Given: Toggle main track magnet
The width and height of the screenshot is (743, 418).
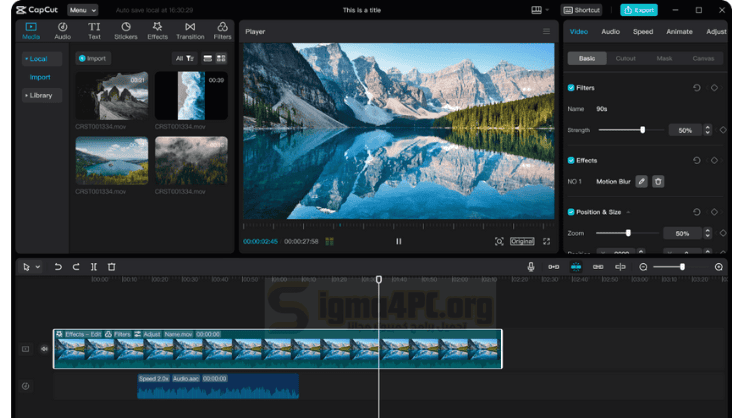Looking at the screenshot, I should (x=553, y=267).
